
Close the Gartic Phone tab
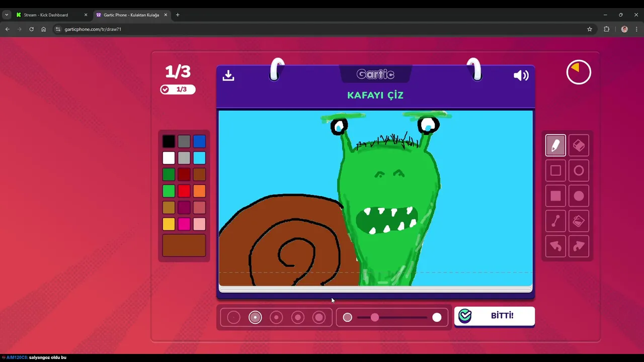point(166,15)
